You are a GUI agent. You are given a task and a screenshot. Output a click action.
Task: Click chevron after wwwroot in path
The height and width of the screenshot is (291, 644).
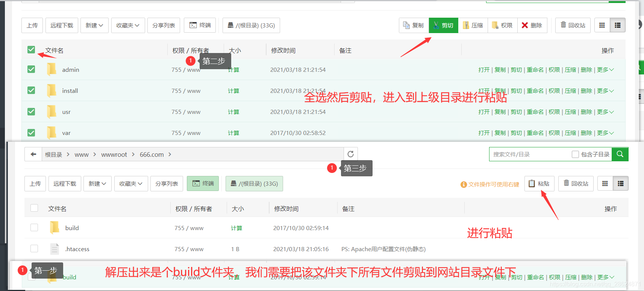click(133, 155)
